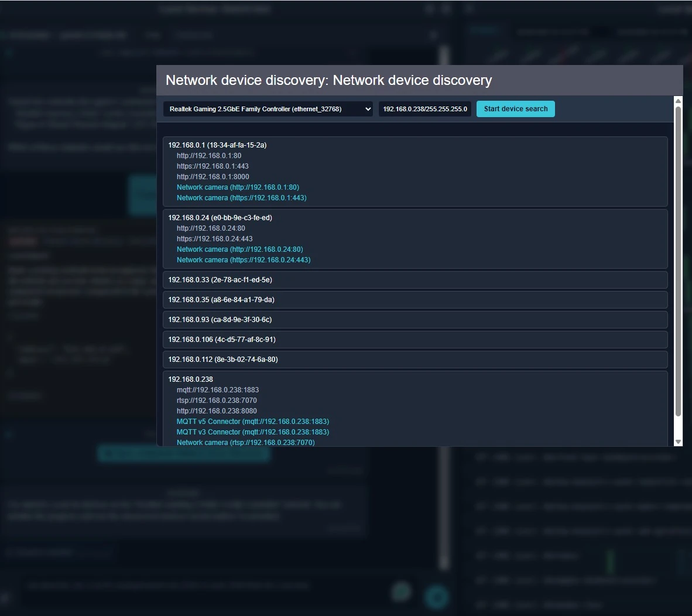Click address http://192.168.0.238:8080
This screenshot has height=616, width=692.
(x=217, y=411)
